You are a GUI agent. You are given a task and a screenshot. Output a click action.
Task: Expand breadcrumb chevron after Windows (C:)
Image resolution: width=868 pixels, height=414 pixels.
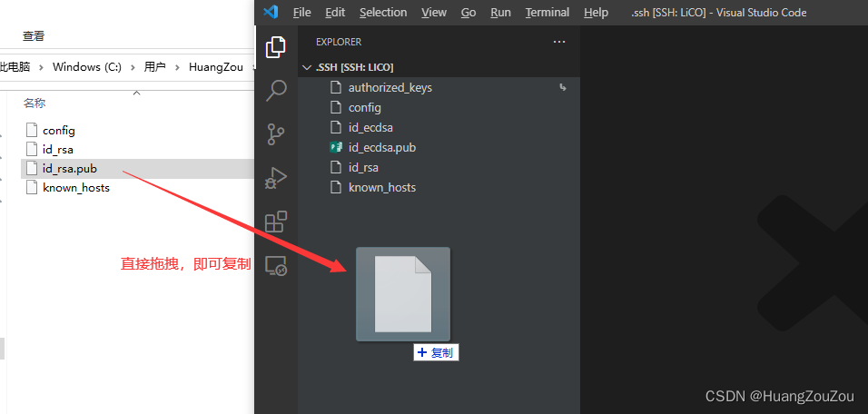pos(133,67)
